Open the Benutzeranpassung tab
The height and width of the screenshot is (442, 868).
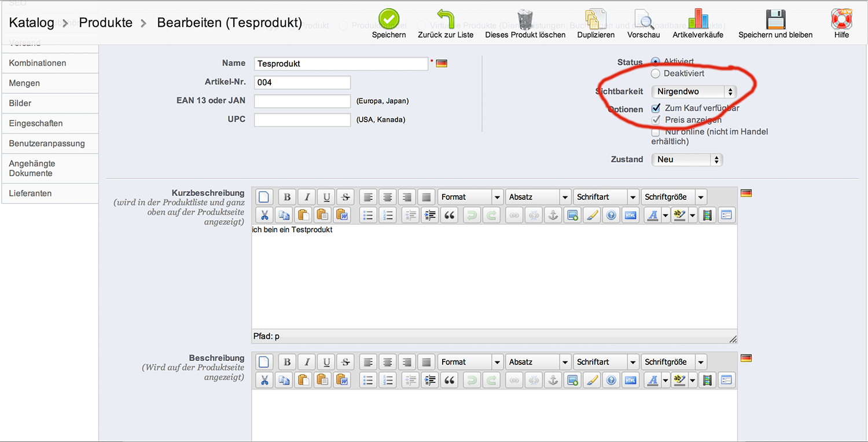click(50, 144)
